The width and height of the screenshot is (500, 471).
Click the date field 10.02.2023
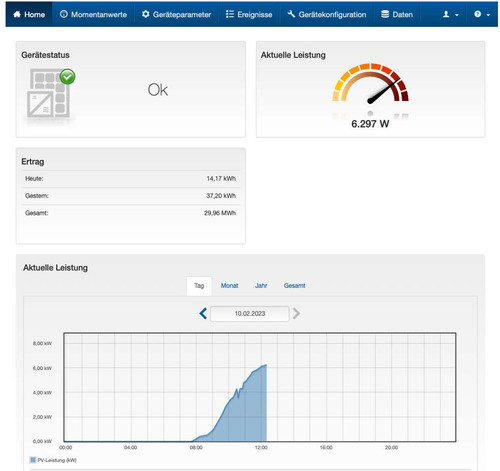[x=250, y=314]
